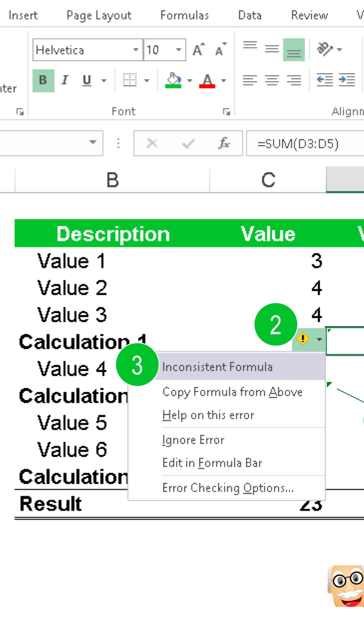Expand the Name Box dropdown

(93, 142)
